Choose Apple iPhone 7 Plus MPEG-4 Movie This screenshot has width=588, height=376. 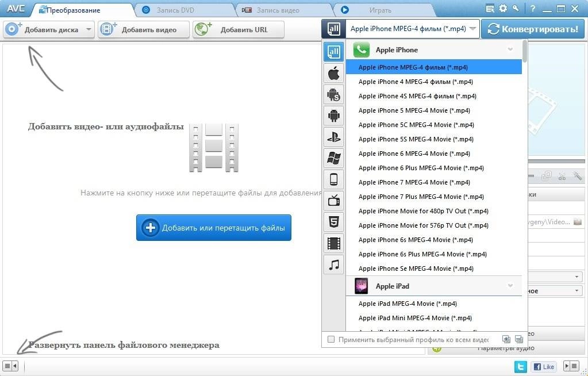[433, 197]
